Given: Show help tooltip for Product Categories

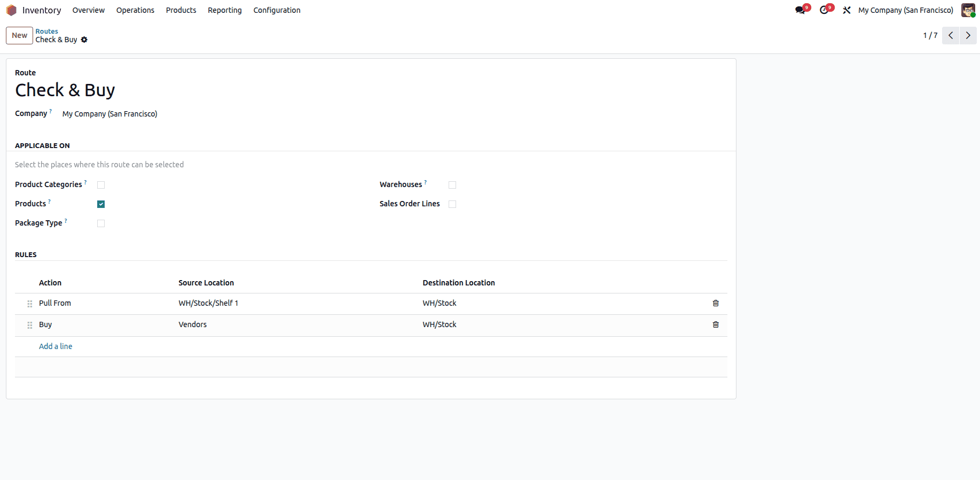Looking at the screenshot, I should pyautogui.click(x=85, y=182).
